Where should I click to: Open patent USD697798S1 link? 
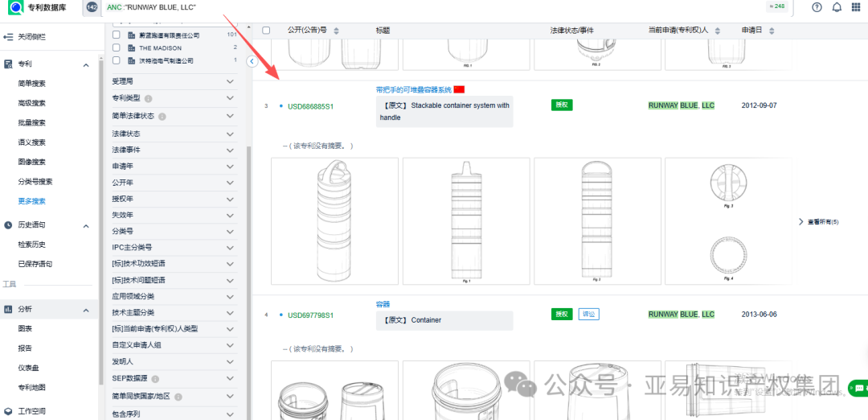(310, 315)
